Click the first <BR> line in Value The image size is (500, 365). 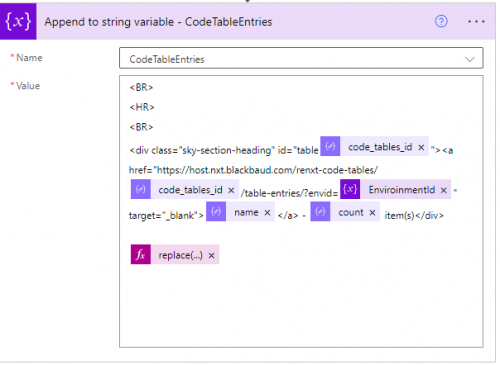point(141,87)
